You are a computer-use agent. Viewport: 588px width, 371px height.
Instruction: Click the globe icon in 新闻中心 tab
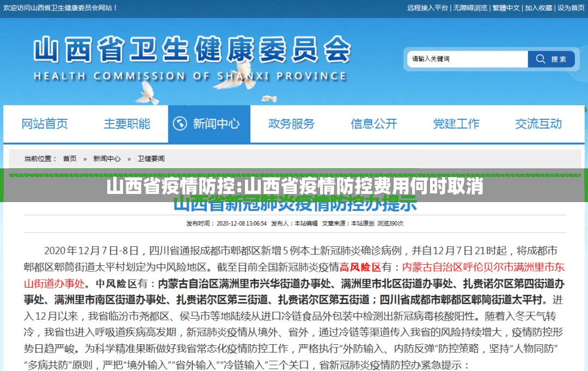tap(179, 124)
